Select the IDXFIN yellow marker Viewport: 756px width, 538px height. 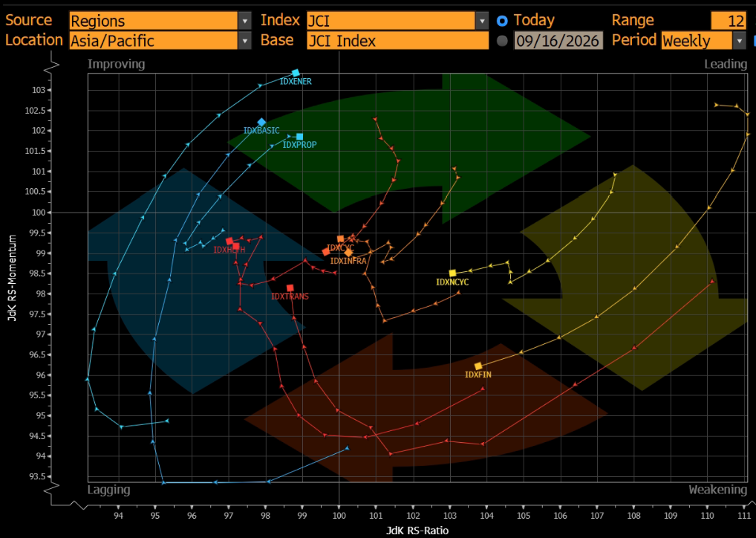pyautogui.click(x=478, y=366)
